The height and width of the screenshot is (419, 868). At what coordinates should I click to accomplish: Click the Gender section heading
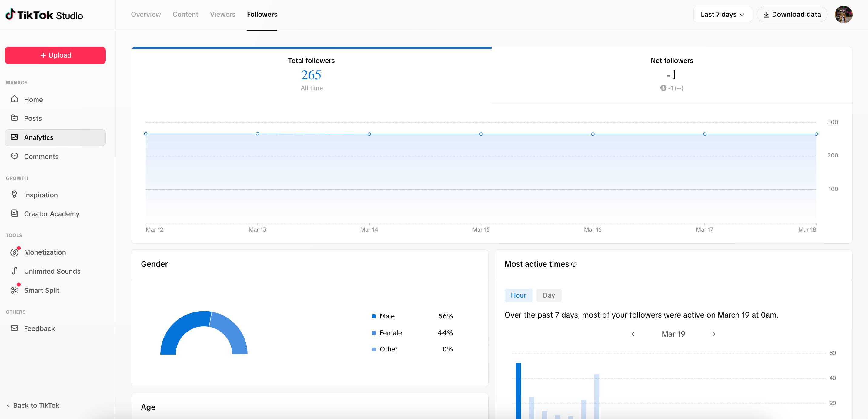(x=154, y=264)
